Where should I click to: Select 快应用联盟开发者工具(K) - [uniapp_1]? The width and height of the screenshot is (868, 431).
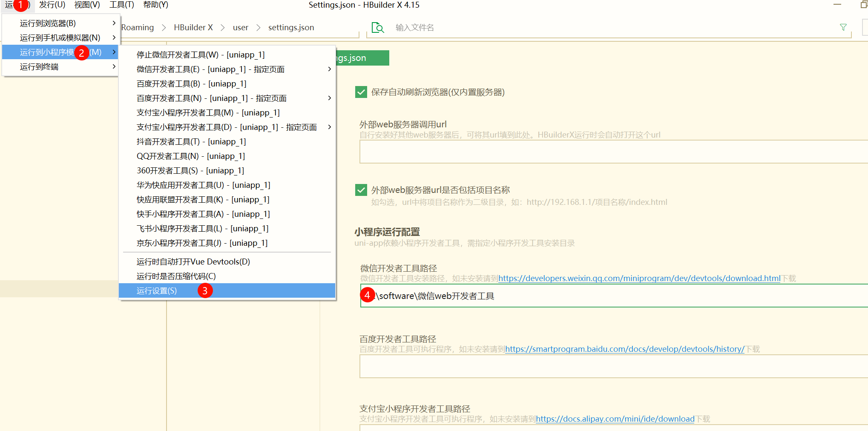[x=227, y=199]
